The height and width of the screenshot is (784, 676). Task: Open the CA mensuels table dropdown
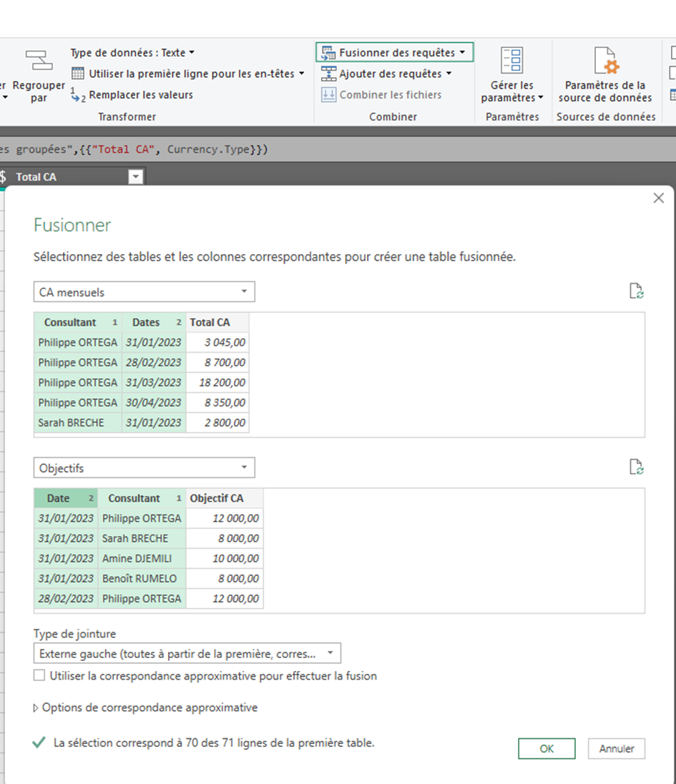point(144,292)
